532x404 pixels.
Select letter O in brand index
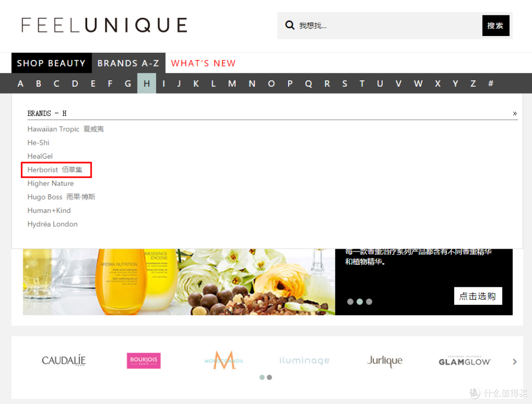[271, 83]
